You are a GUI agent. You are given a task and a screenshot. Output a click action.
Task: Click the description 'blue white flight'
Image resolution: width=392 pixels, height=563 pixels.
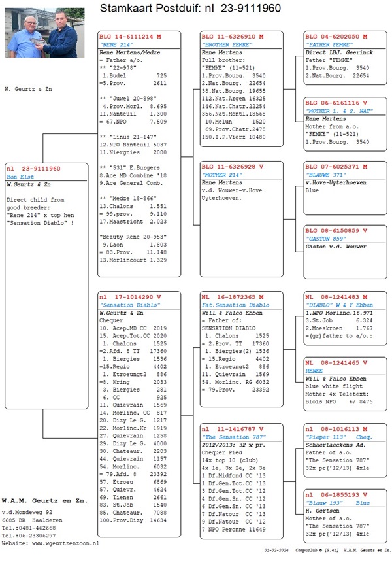coord(334,386)
